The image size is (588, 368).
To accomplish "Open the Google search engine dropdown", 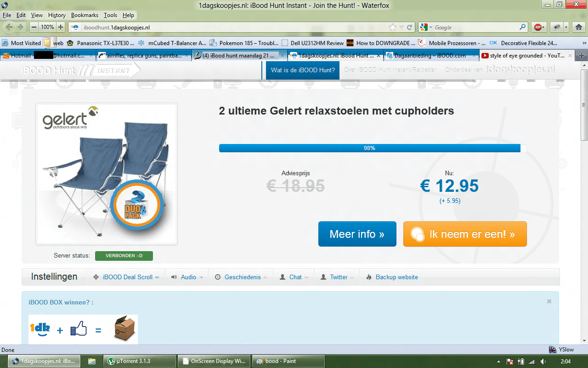I will (430, 27).
